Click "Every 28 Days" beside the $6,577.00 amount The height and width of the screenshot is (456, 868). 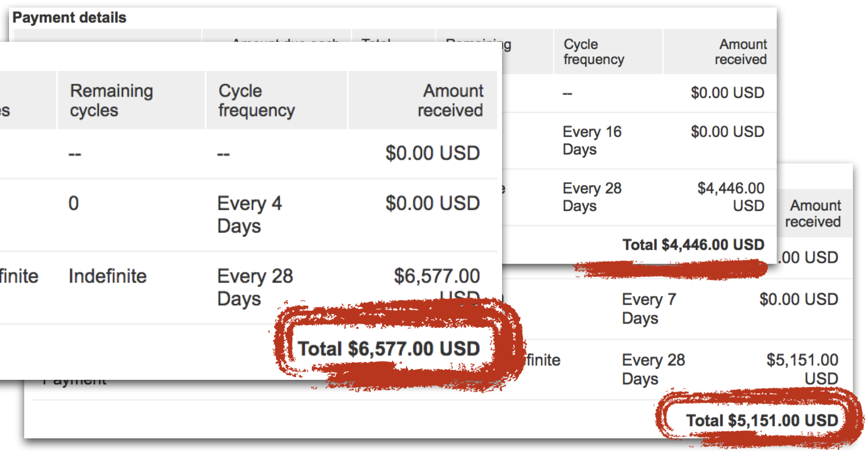coord(255,287)
